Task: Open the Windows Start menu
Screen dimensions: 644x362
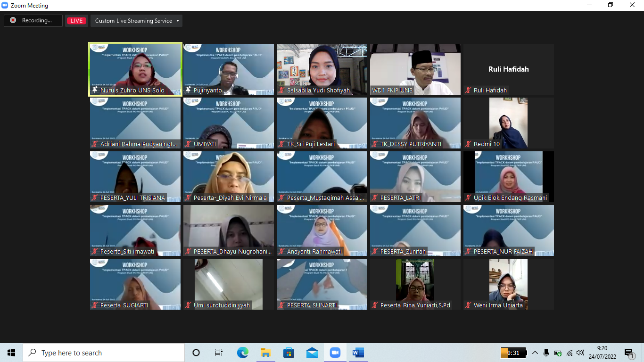Action: pyautogui.click(x=11, y=353)
